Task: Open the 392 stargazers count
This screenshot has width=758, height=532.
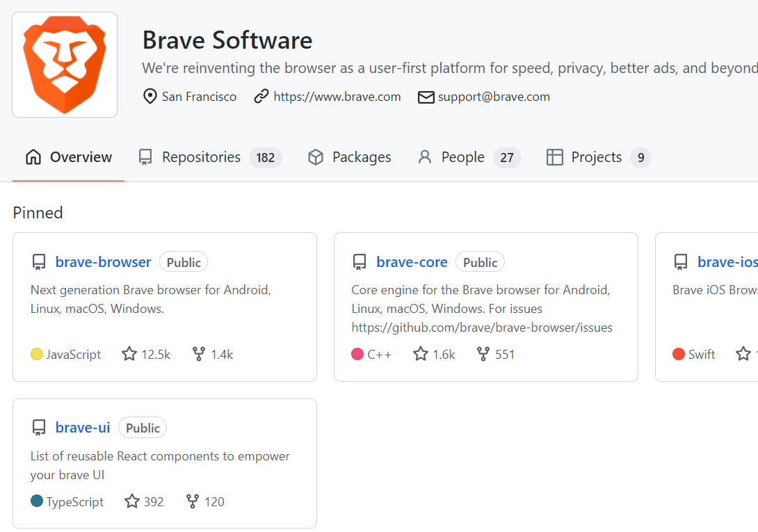Action: tap(154, 502)
